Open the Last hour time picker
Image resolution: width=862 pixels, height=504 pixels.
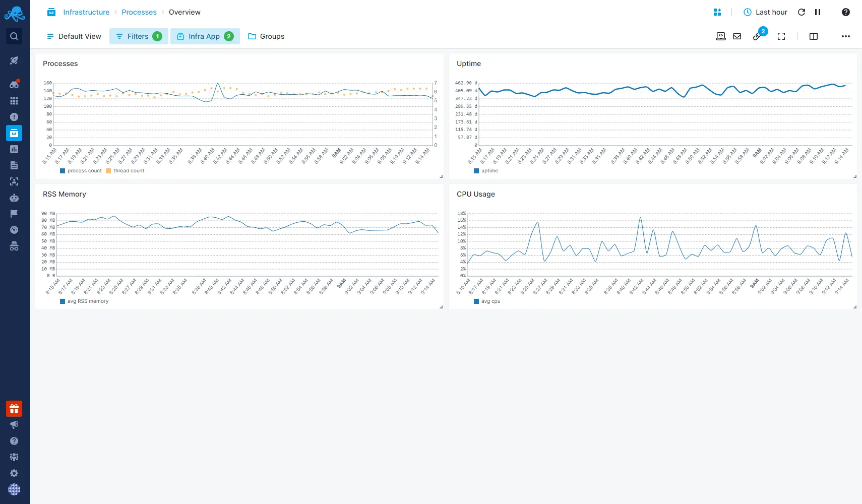coord(765,12)
